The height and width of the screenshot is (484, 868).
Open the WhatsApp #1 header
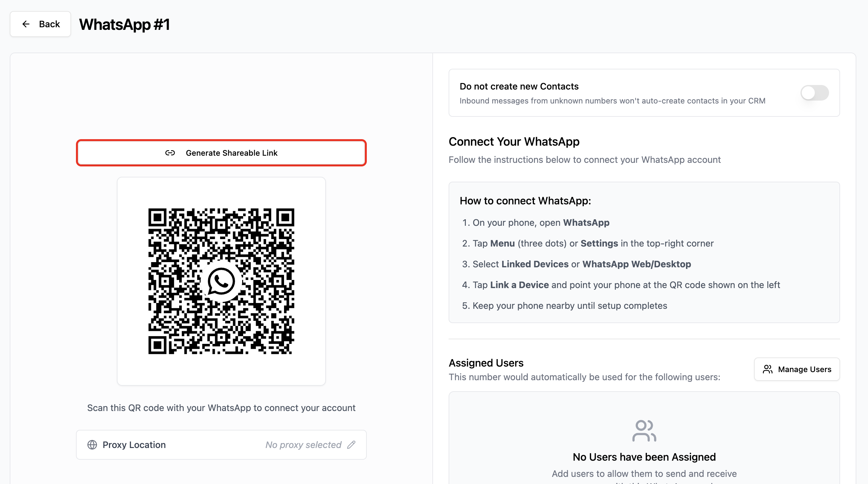124,24
